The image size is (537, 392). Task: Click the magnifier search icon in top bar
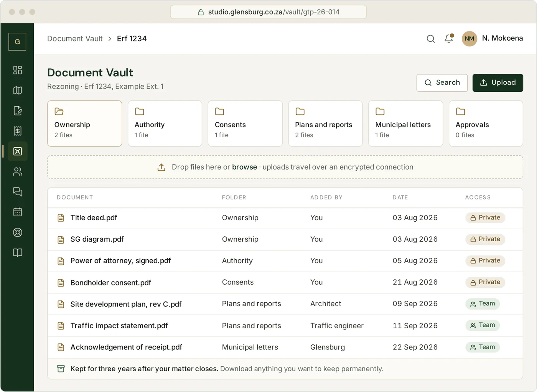click(x=431, y=39)
